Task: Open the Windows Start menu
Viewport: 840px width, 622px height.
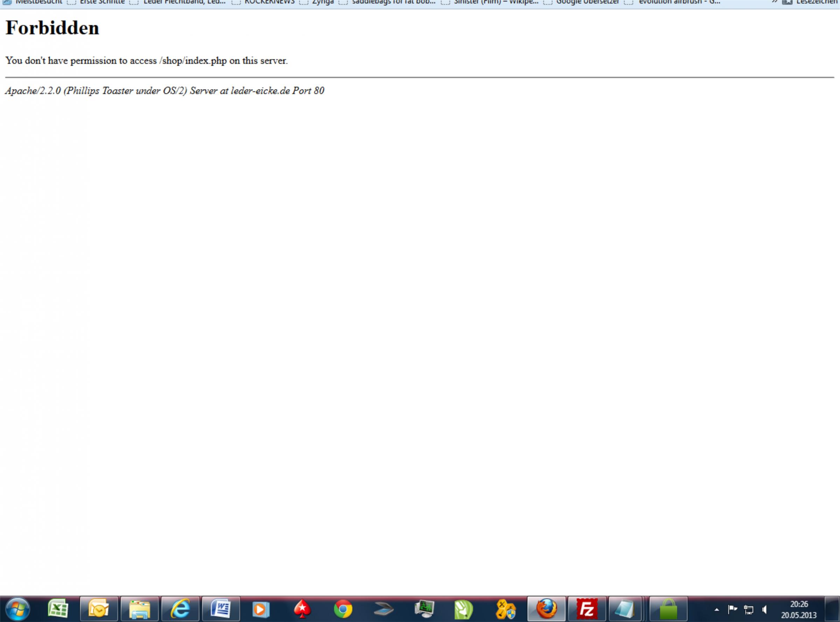Action: point(17,609)
